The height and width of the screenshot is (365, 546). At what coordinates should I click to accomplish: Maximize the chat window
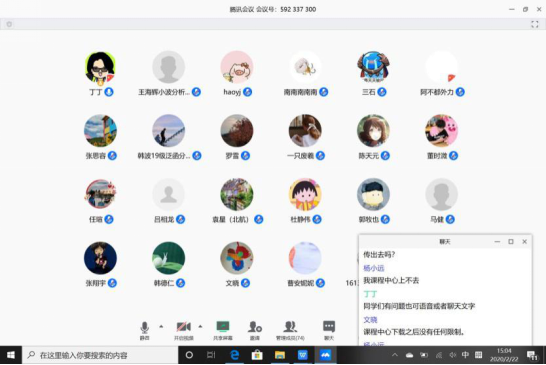coord(511,241)
